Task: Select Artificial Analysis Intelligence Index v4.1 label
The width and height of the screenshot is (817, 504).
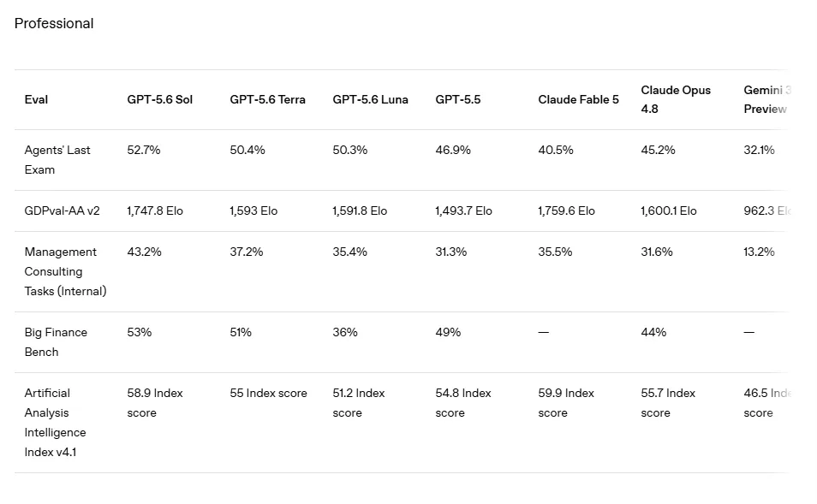Action: coord(55,422)
